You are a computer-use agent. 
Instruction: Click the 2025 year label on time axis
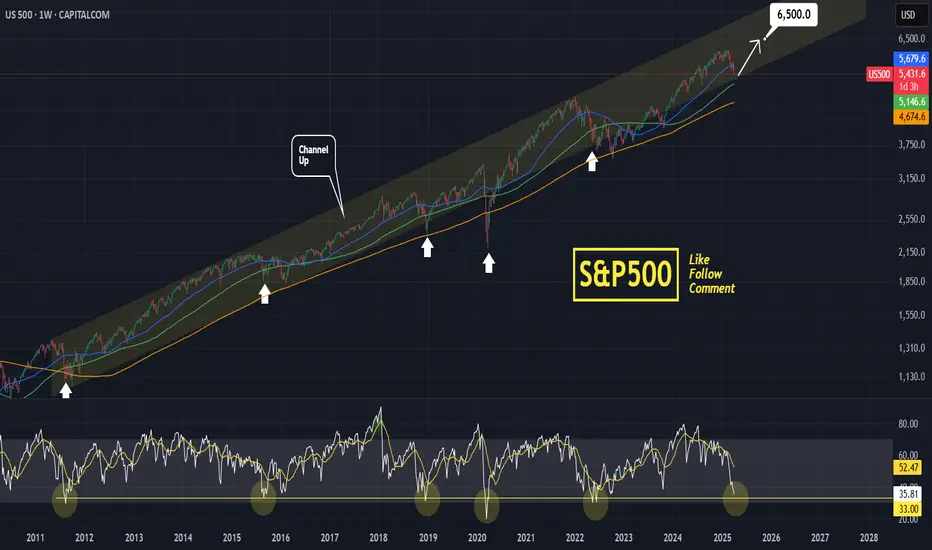[x=722, y=538]
